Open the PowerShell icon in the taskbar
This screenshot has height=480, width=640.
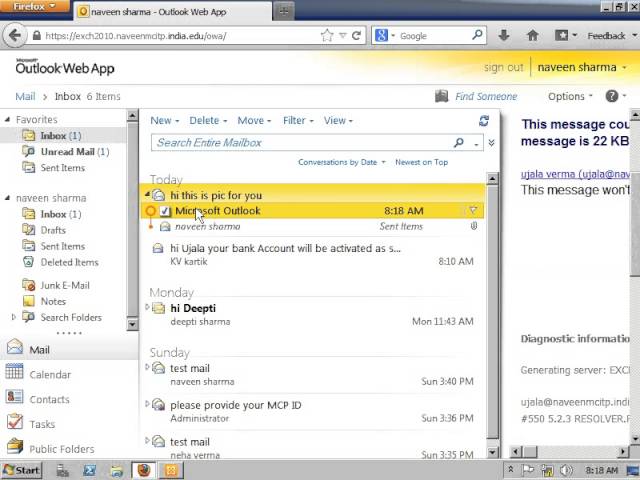[x=89, y=470]
